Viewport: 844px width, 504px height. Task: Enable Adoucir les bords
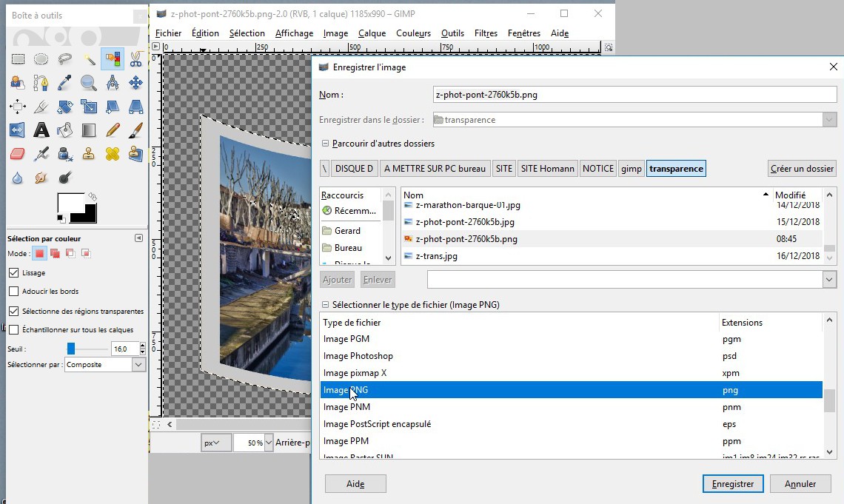pos(14,291)
